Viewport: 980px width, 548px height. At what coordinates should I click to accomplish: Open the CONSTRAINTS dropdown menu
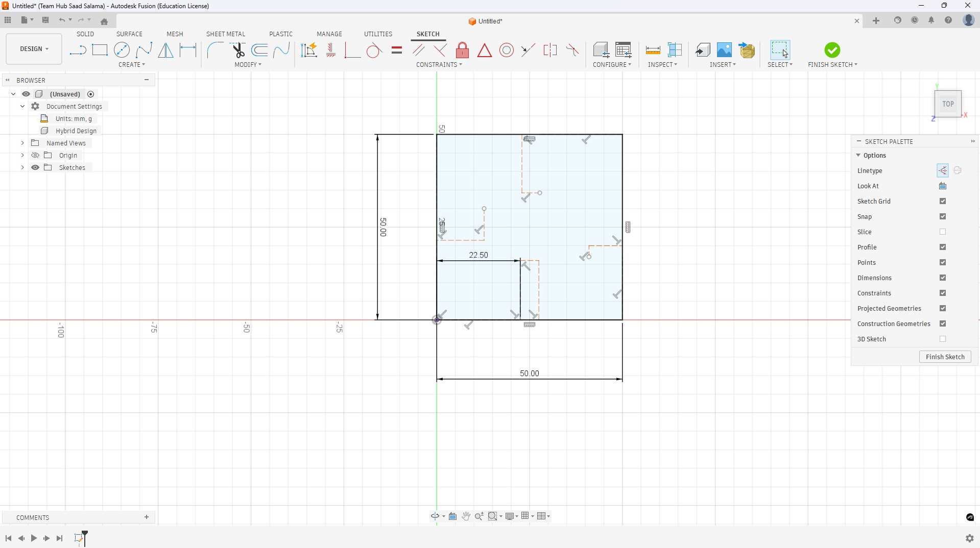point(439,65)
